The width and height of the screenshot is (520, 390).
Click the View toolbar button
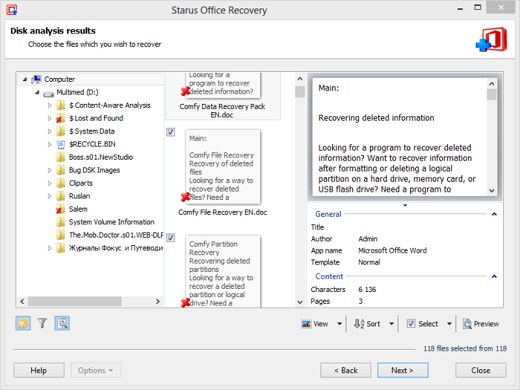(315, 324)
